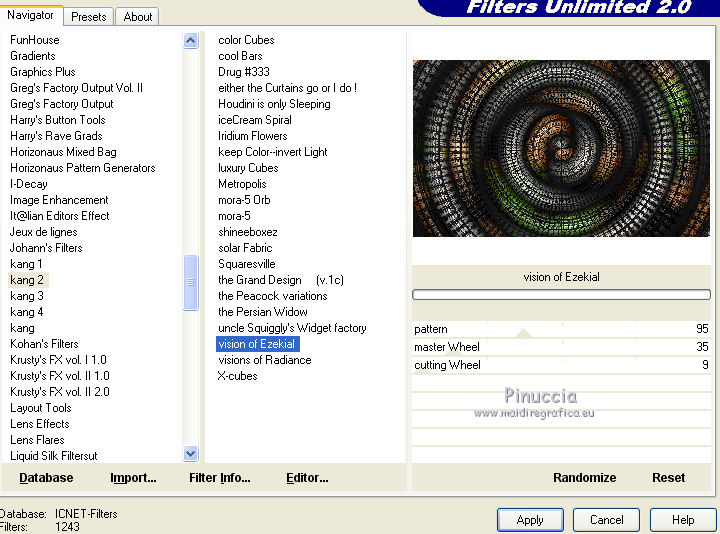Click the category list scrollbar thumb
720x534 pixels.
coord(191,282)
